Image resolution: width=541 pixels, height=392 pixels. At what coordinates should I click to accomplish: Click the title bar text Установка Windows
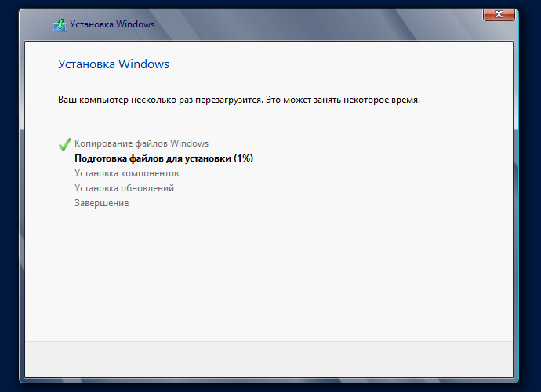tap(112, 24)
